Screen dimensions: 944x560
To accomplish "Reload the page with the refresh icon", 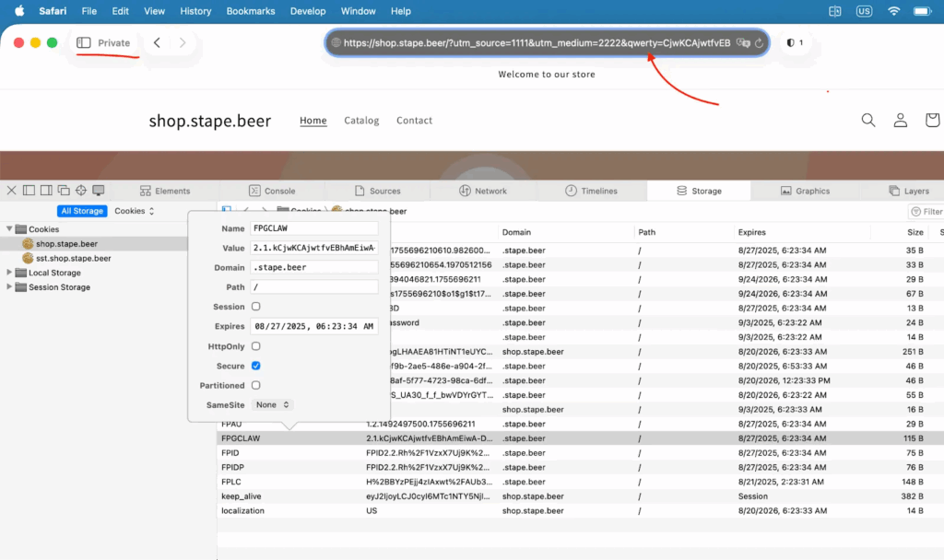I will pos(759,43).
